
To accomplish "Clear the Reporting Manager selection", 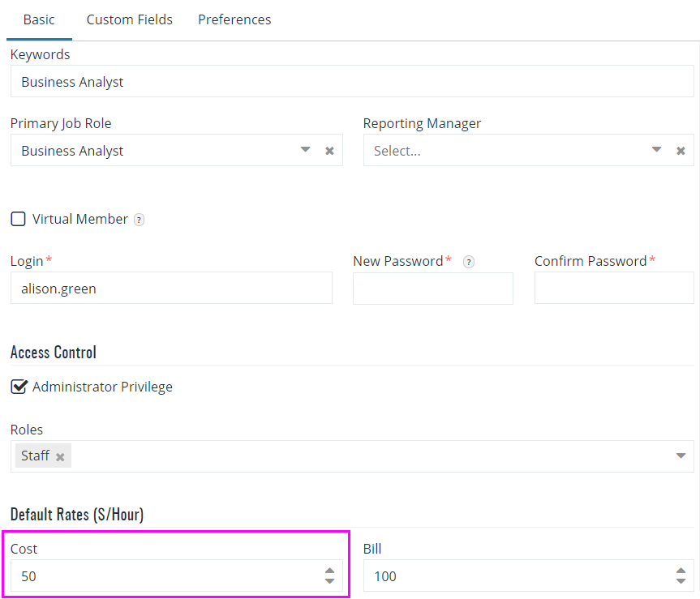I will (681, 151).
